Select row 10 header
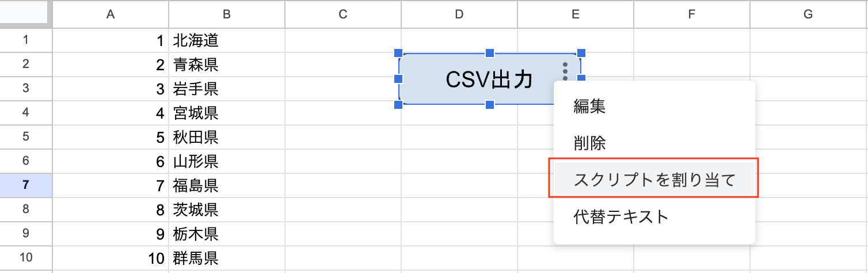 (25, 257)
